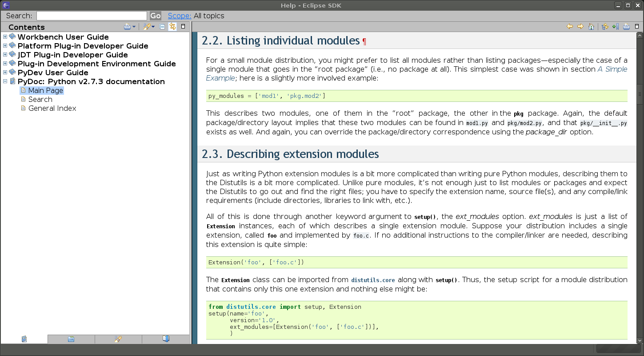Open the Scope link
644x356 pixels.
pyautogui.click(x=180, y=16)
